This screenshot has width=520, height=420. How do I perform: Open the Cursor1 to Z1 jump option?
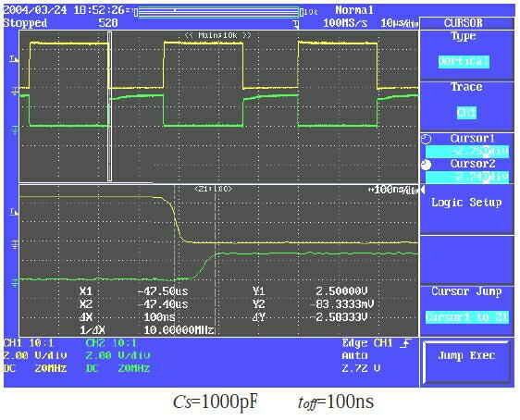[466, 317]
